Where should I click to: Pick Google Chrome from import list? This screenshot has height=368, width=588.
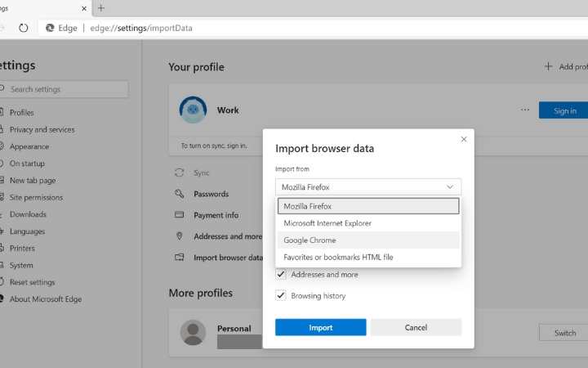click(368, 240)
